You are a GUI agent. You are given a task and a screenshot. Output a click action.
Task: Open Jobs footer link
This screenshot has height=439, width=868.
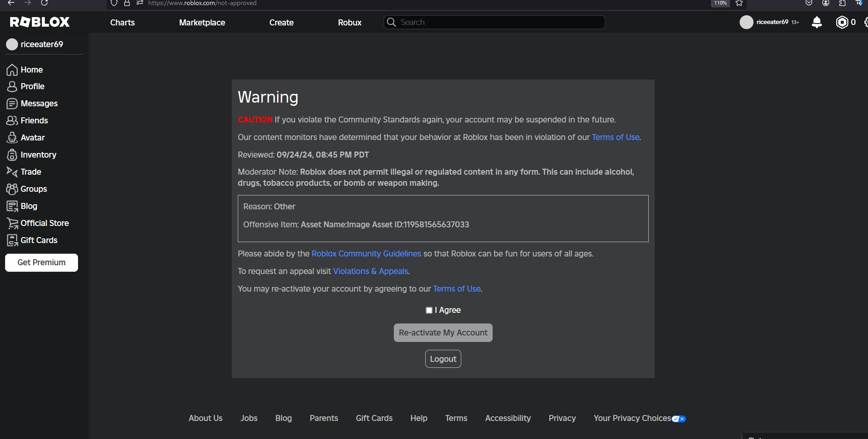pyautogui.click(x=249, y=418)
